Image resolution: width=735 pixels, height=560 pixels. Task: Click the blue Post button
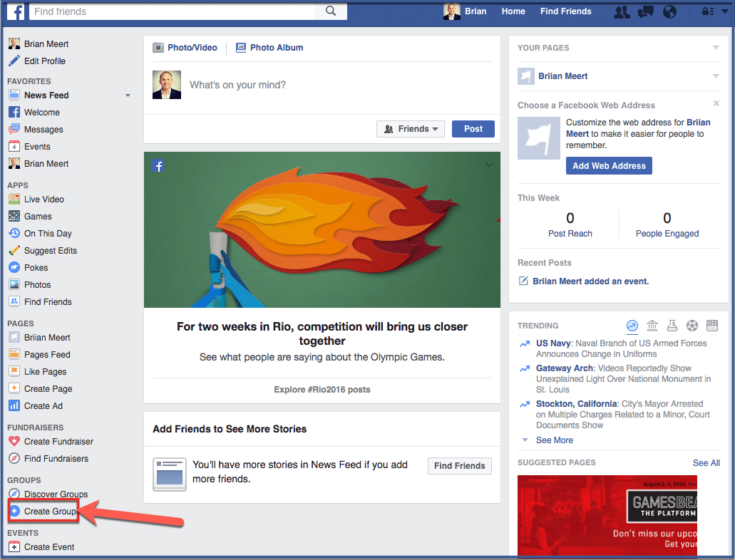pos(473,129)
